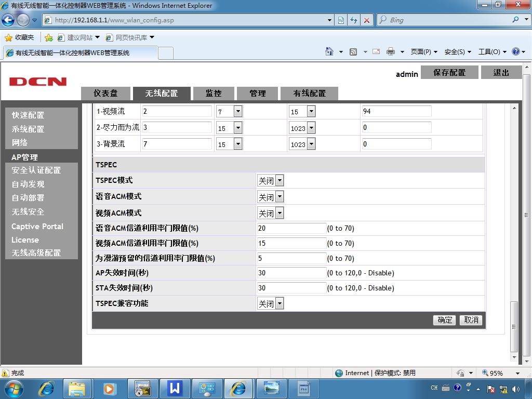The width and height of the screenshot is (532, 399).
Task: Open 自动发现 in sidebar
Action: coord(28,184)
